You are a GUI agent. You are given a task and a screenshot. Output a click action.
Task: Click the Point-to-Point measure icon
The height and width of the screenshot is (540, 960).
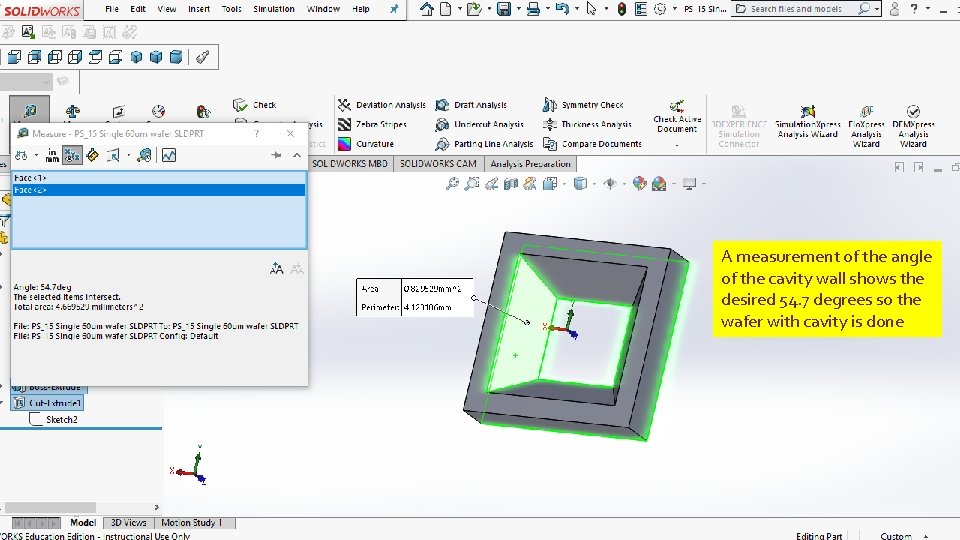pyautogui.click(x=92, y=156)
